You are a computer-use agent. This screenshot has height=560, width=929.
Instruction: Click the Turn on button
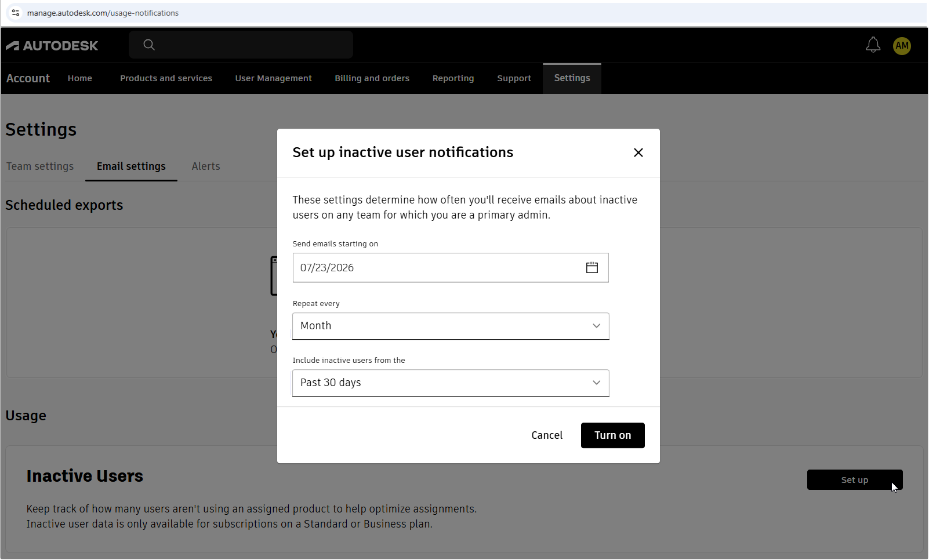(613, 435)
